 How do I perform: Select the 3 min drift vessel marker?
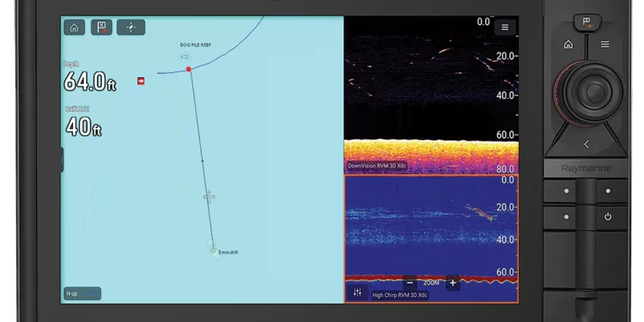(x=213, y=250)
